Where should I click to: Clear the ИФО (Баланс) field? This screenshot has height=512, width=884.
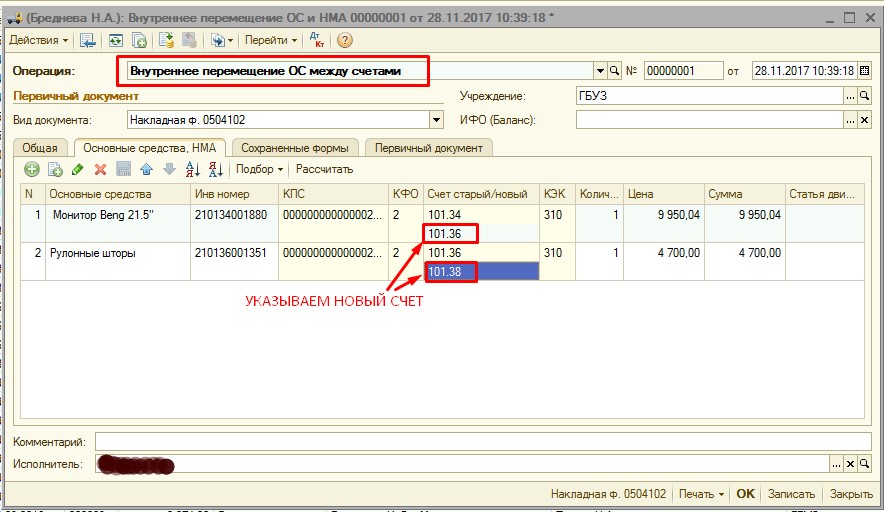click(865, 120)
